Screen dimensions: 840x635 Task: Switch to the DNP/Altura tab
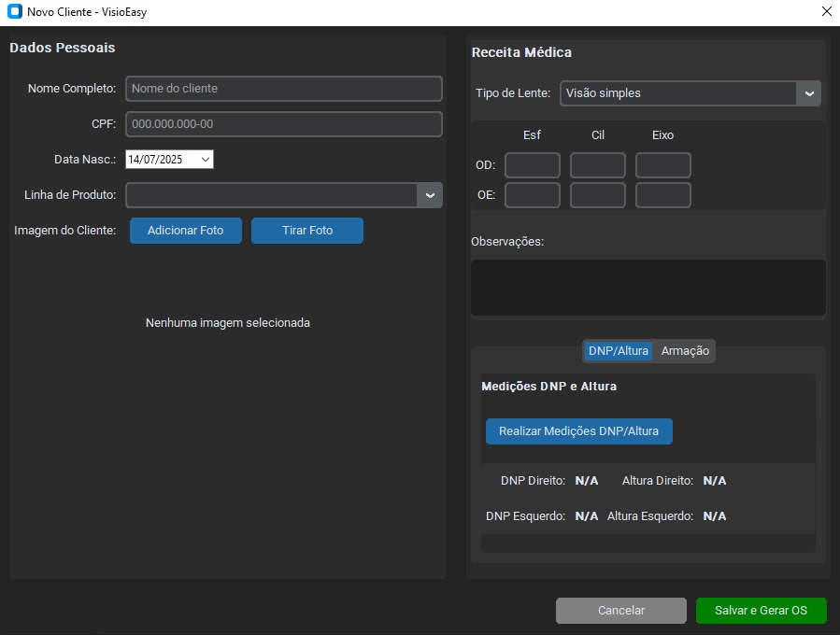[619, 351]
